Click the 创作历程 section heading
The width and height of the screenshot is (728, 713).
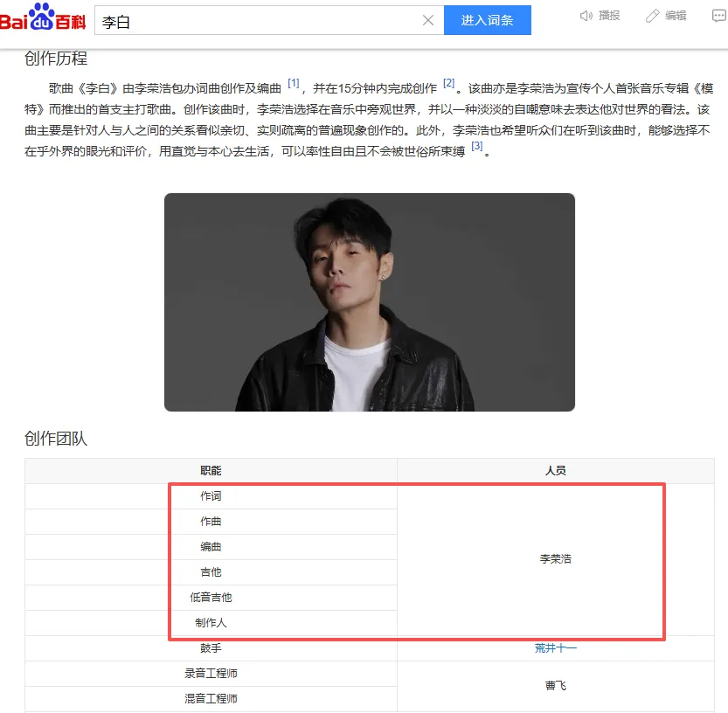56,59
